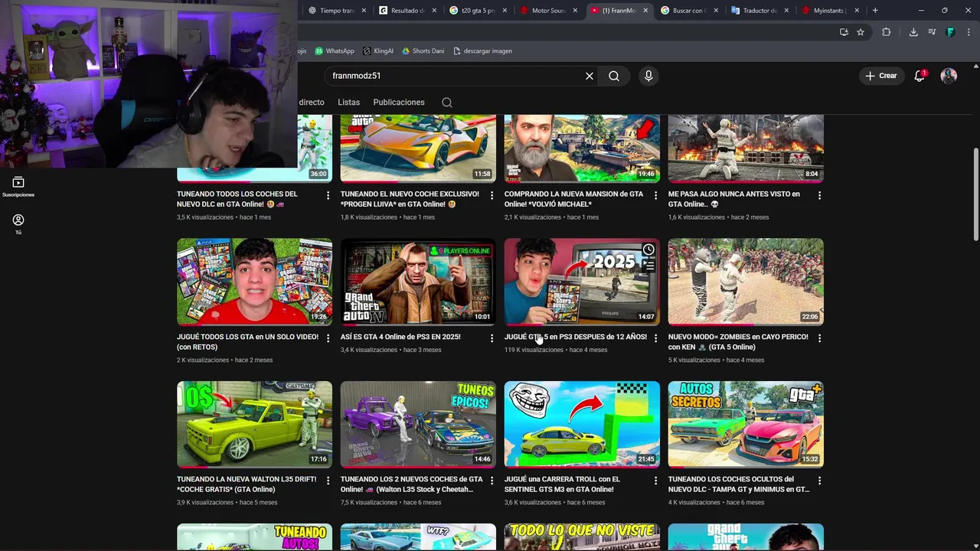Switch to the Publicaciones channel tab
This screenshot has width=980, height=551.
[399, 103]
